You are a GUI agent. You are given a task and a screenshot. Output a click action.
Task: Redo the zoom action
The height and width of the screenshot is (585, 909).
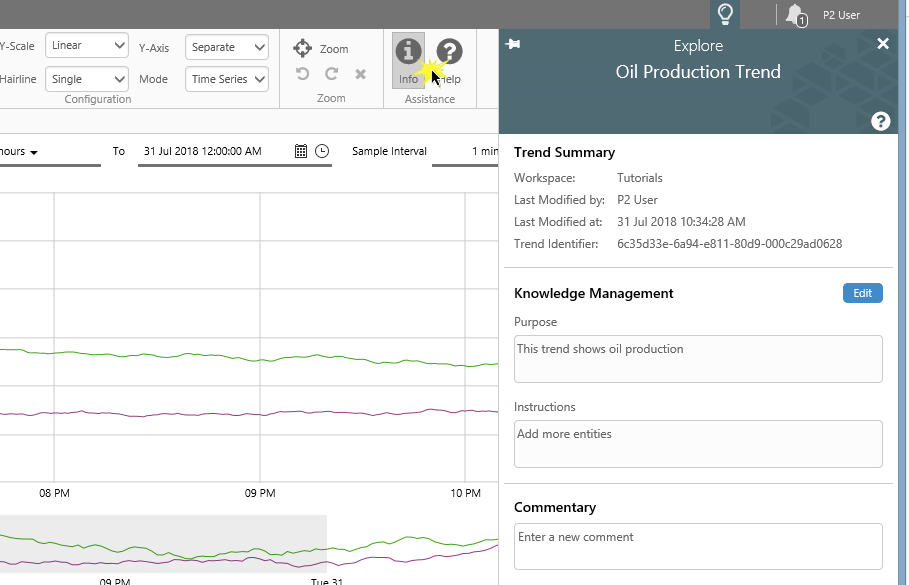[x=332, y=74]
